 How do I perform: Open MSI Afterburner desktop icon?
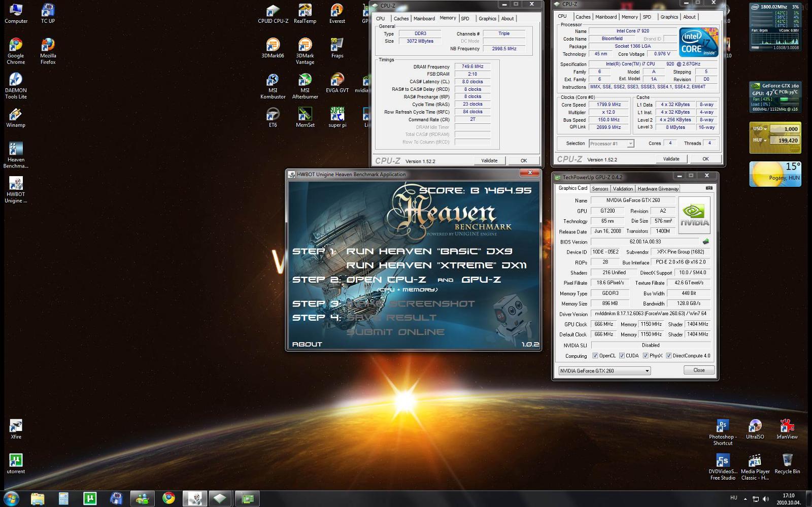tap(305, 86)
